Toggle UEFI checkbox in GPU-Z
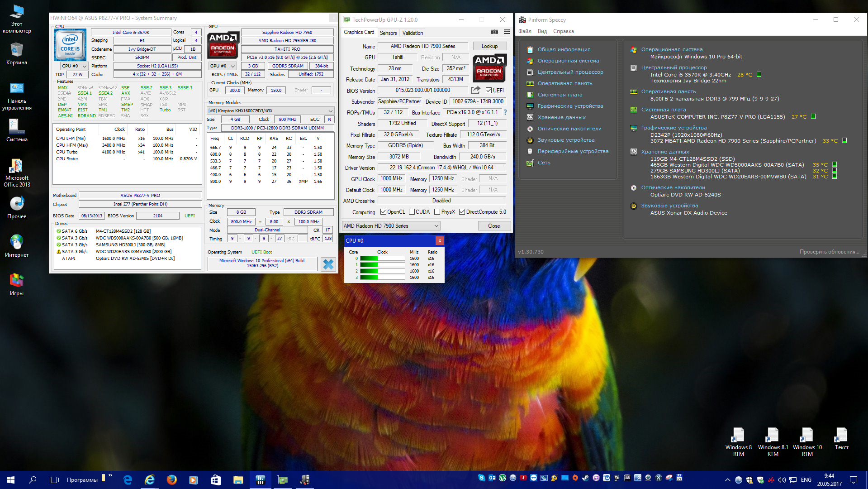Screen dimensions: 868x489 [x=489, y=90]
